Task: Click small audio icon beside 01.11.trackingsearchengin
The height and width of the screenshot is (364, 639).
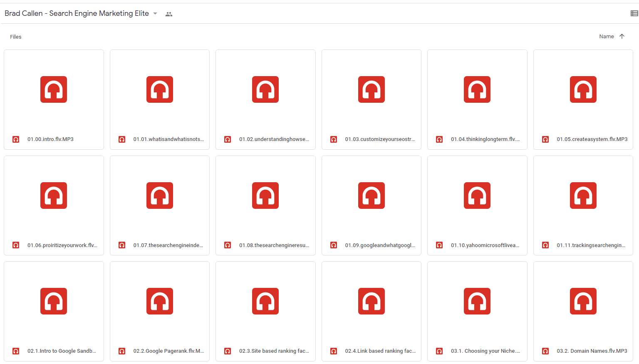Action: [545, 245]
